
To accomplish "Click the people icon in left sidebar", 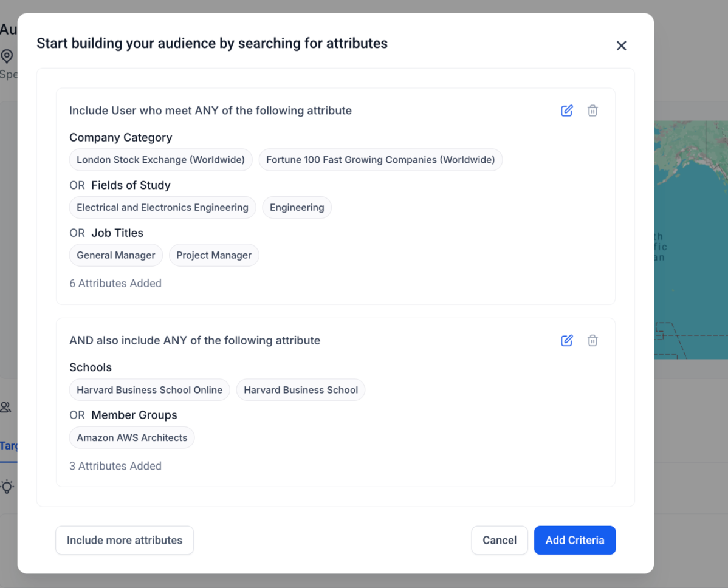I will (x=5, y=407).
